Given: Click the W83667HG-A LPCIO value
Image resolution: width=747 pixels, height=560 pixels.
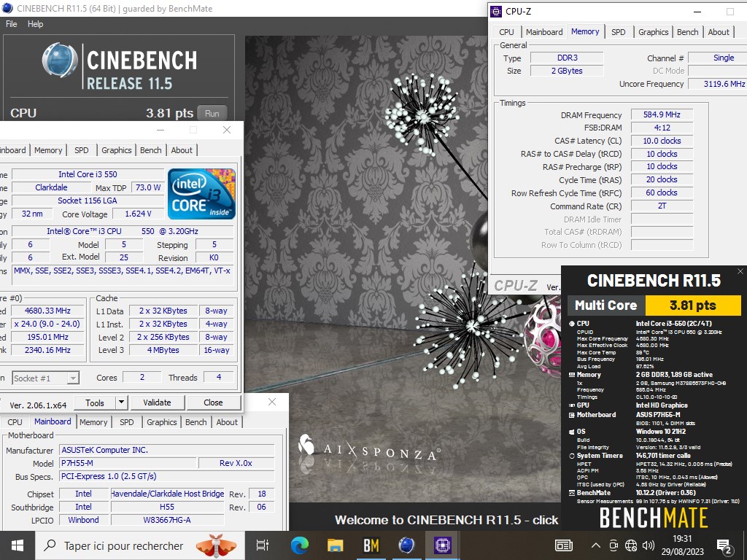Looking at the screenshot, I should tap(167, 520).
